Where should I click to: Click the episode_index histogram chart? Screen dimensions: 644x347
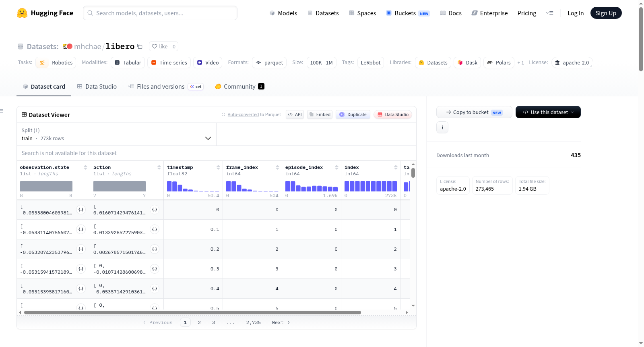[x=312, y=186]
